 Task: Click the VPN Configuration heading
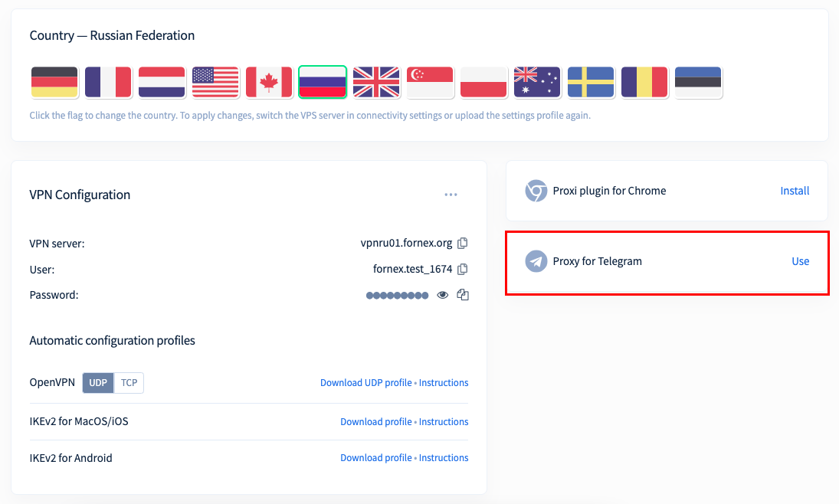click(80, 195)
